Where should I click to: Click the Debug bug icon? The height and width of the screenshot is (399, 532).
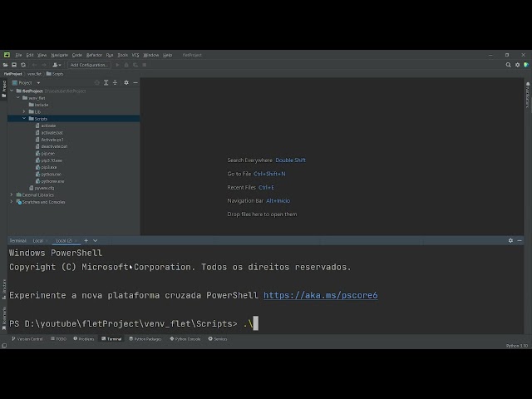tap(126, 65)
